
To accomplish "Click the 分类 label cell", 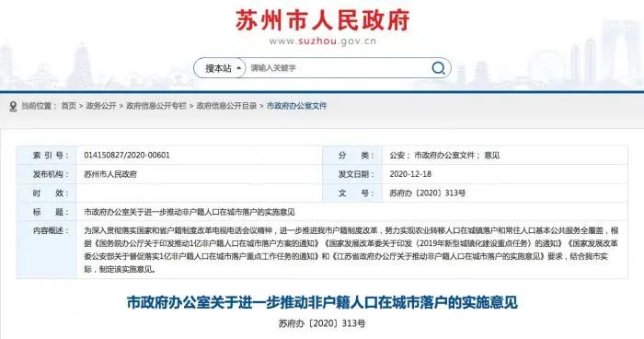I will tap(352, 155).
